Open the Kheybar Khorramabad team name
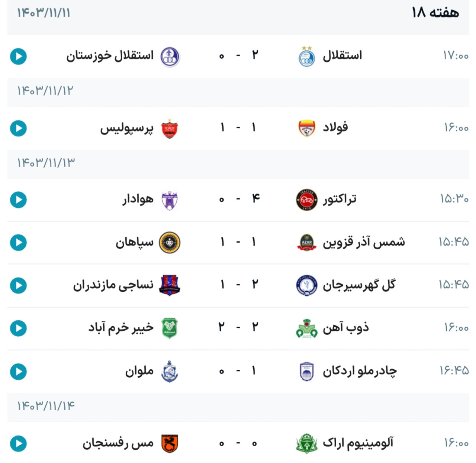 point(121,328)
